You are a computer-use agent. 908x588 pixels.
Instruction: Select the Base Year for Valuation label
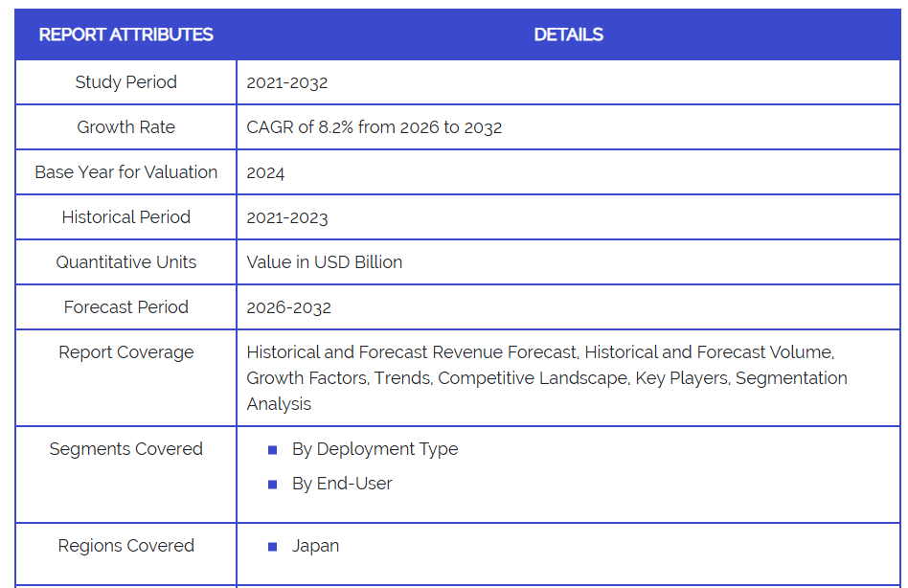pos(125,172)
